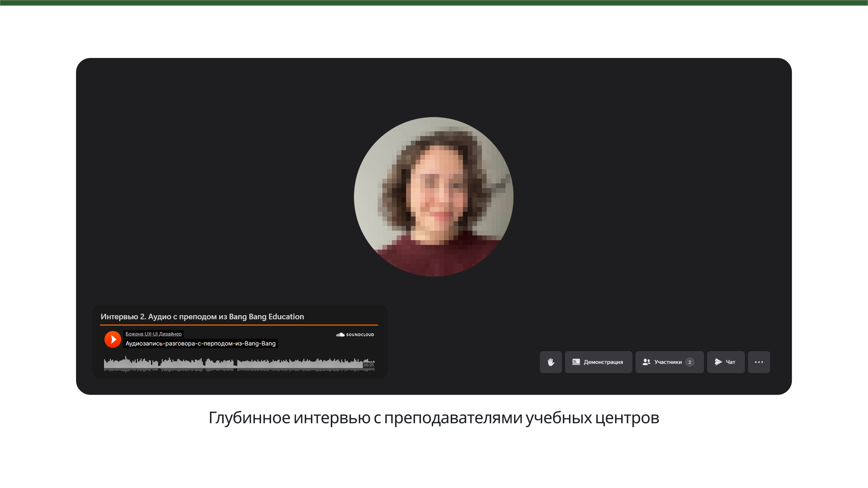Click the participant count badge showing 2

point(689,362)
